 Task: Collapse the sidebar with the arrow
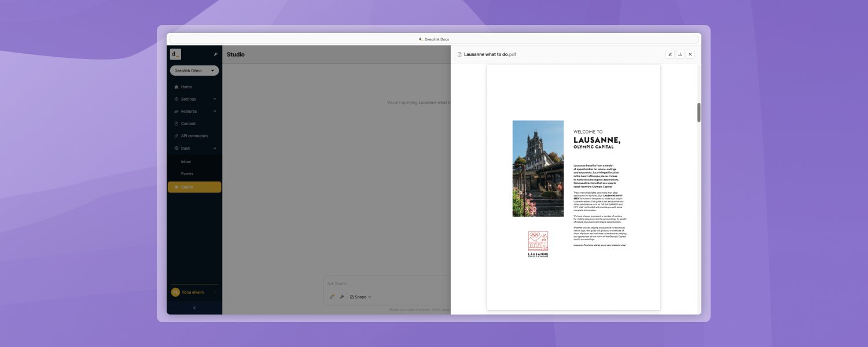coord(194,308)
